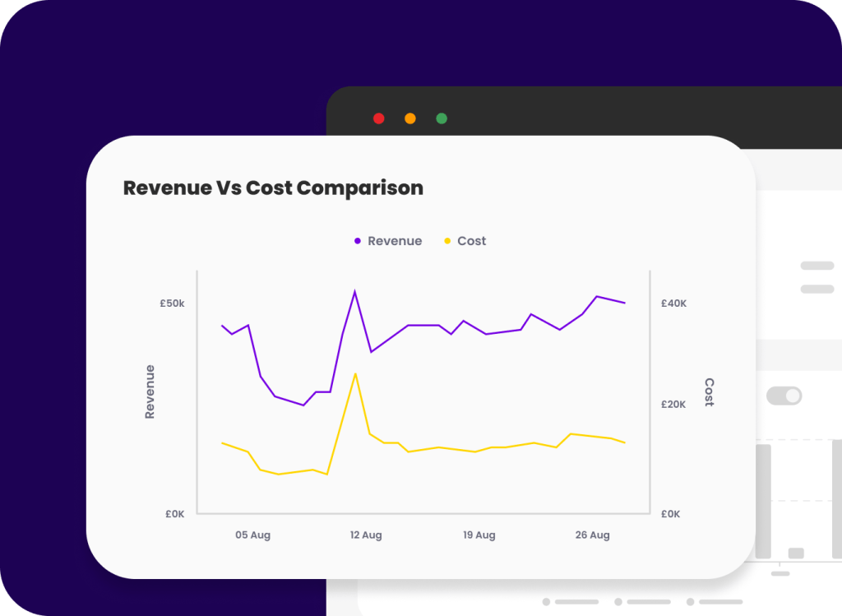Click the 12 Aug date label
This screenshot has width=842, height=616.
[x=366, y=535]
